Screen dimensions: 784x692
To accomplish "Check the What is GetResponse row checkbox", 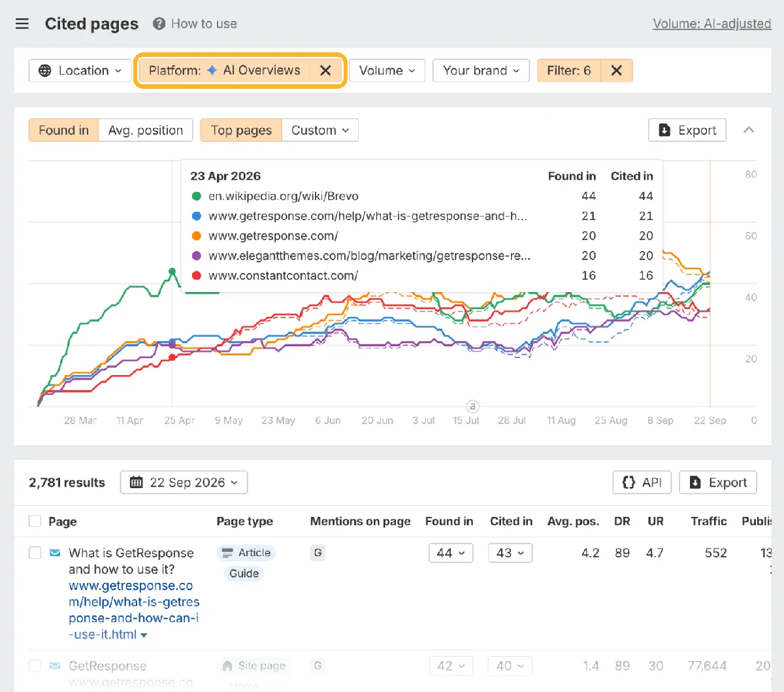I will pos(35,553).
